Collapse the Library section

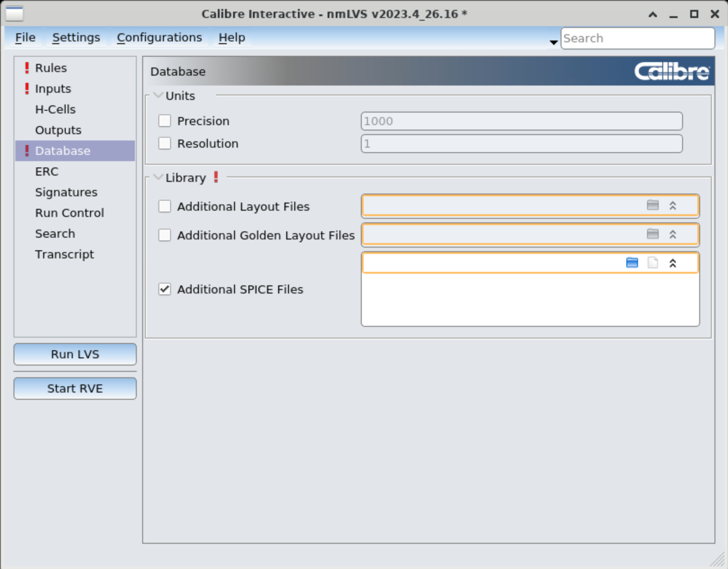158,177
